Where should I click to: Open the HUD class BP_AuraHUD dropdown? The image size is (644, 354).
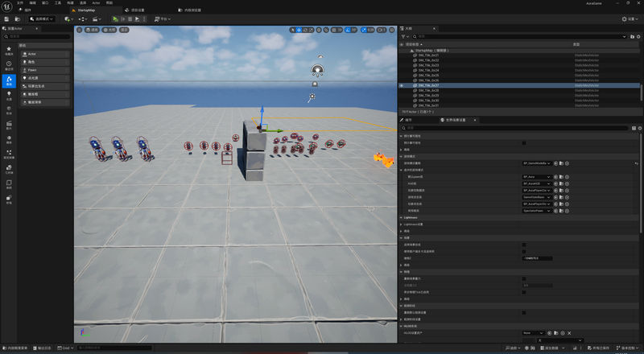point(536,183)
